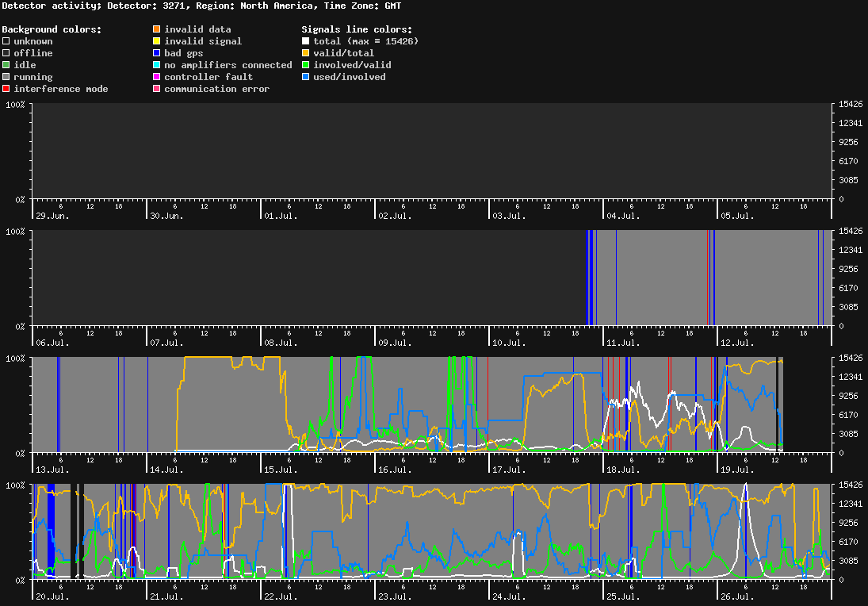
Task: Click the 'communication error' legend label
Action: pos(217,89)
